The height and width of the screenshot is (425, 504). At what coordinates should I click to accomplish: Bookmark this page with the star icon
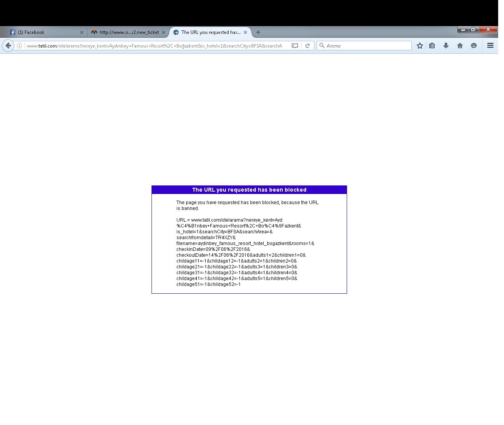point(419,46)
